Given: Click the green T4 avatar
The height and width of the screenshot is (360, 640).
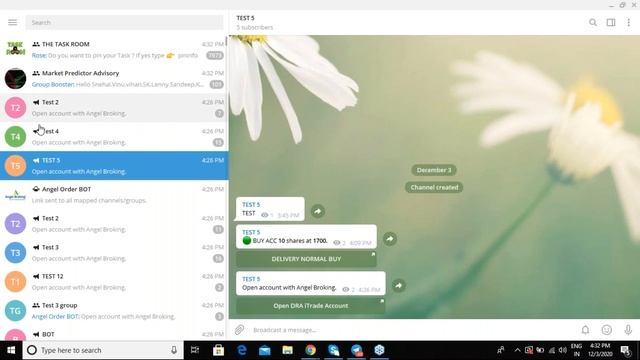Looking at the screenshot, I should (15, 136).
